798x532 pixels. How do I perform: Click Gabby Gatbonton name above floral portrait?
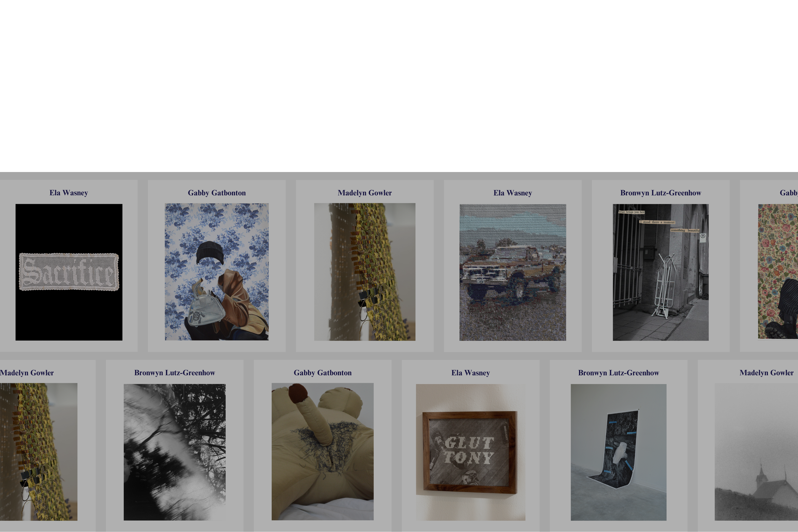[x=217, y=193]
